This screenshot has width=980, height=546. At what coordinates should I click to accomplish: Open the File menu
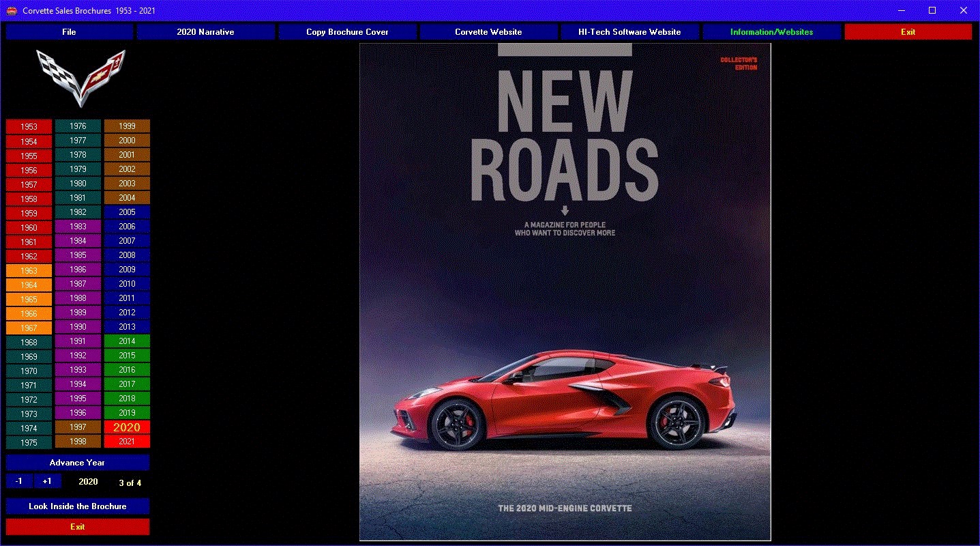click(69, 32)
